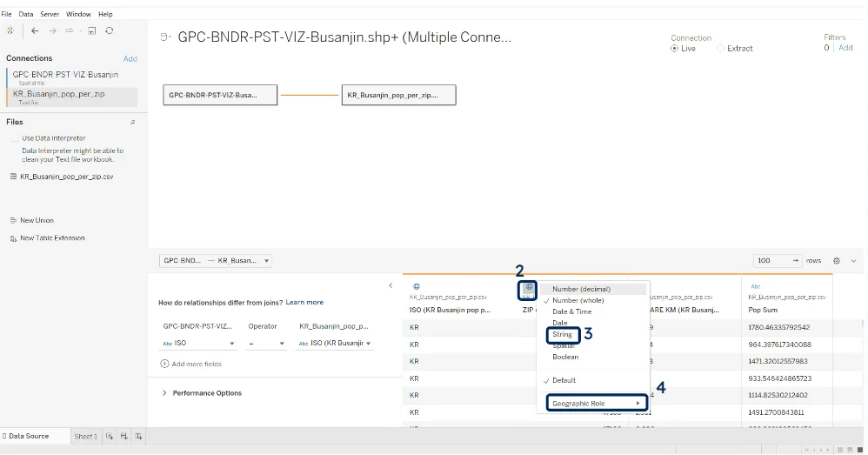Screen dimensions: 868x455
Task: Enable the Use Data Interpreter checkbox
Action: 15,138
